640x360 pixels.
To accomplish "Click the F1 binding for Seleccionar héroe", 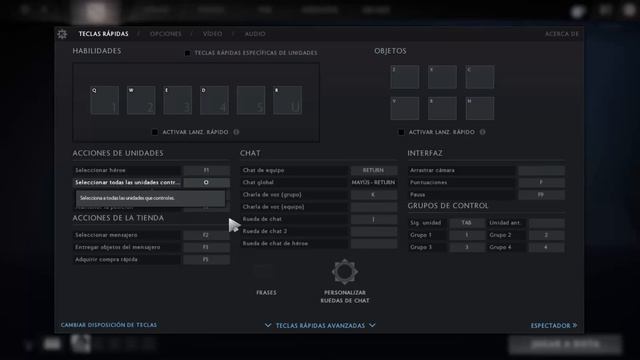I will coord(206,170).
